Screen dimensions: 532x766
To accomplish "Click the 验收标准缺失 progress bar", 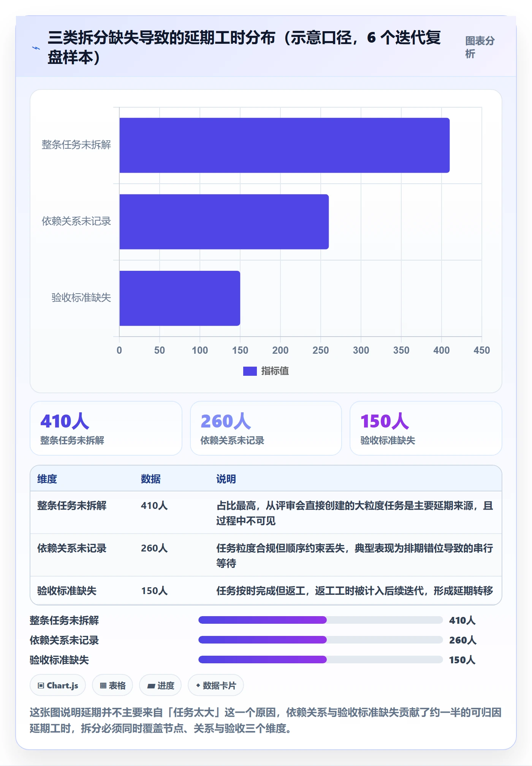I will 320,660.
